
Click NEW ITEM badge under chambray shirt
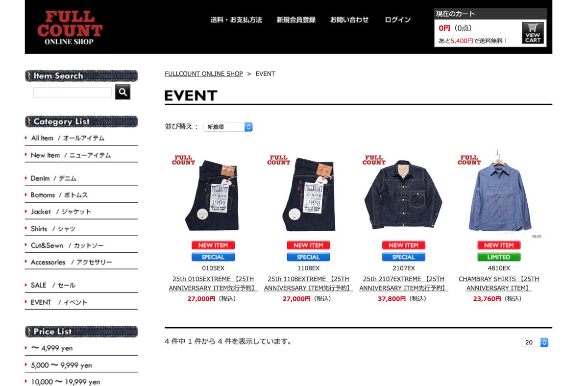pos(499,245)
